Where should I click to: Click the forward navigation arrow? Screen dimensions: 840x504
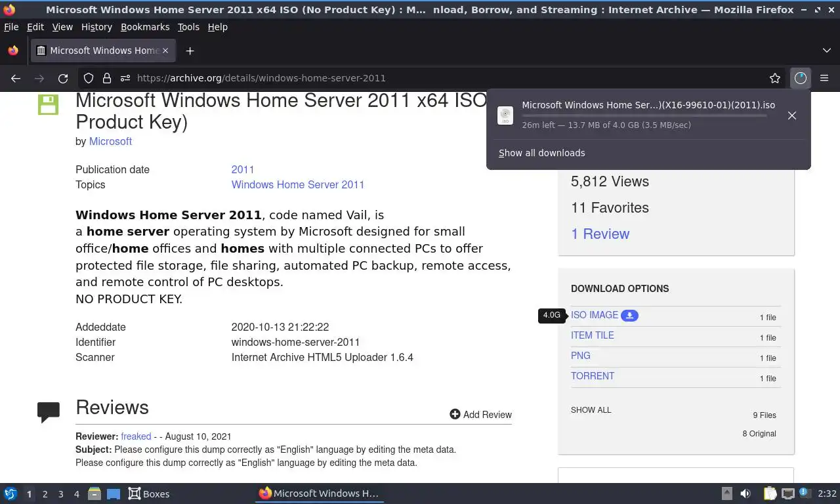(x=39, y=78)
